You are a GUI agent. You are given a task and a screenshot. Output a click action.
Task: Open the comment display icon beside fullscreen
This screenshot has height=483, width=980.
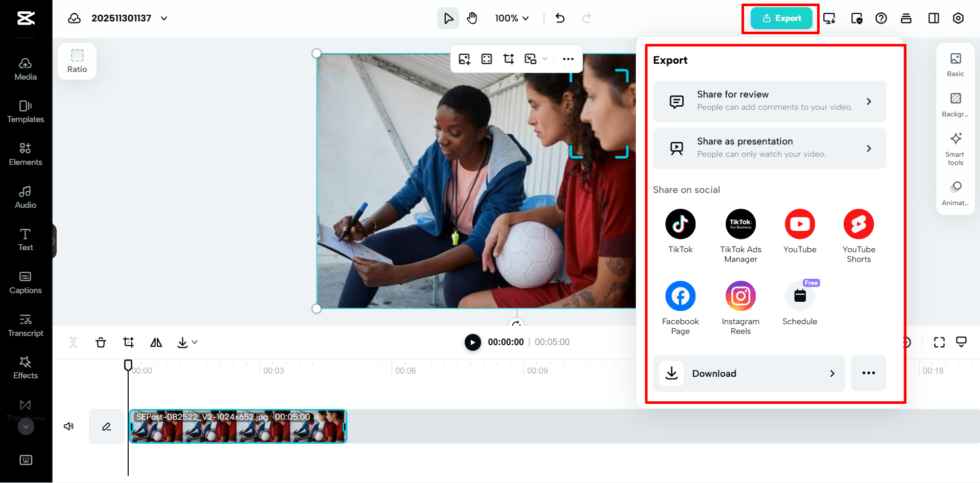point(962,342)
